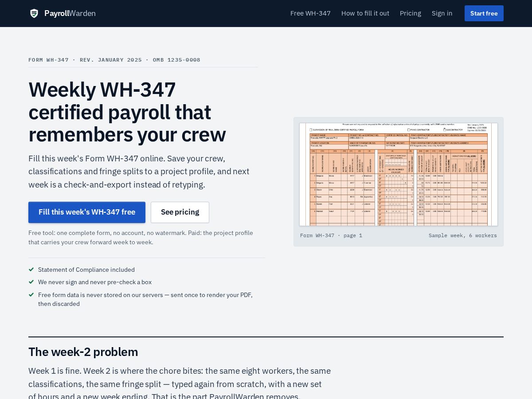
Task: Select 'Statement of Compliance included' text
Action: coord(86,270)
